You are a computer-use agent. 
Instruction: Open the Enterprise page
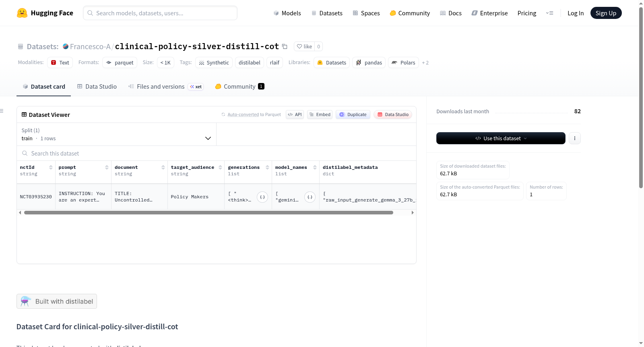(489, 13)
